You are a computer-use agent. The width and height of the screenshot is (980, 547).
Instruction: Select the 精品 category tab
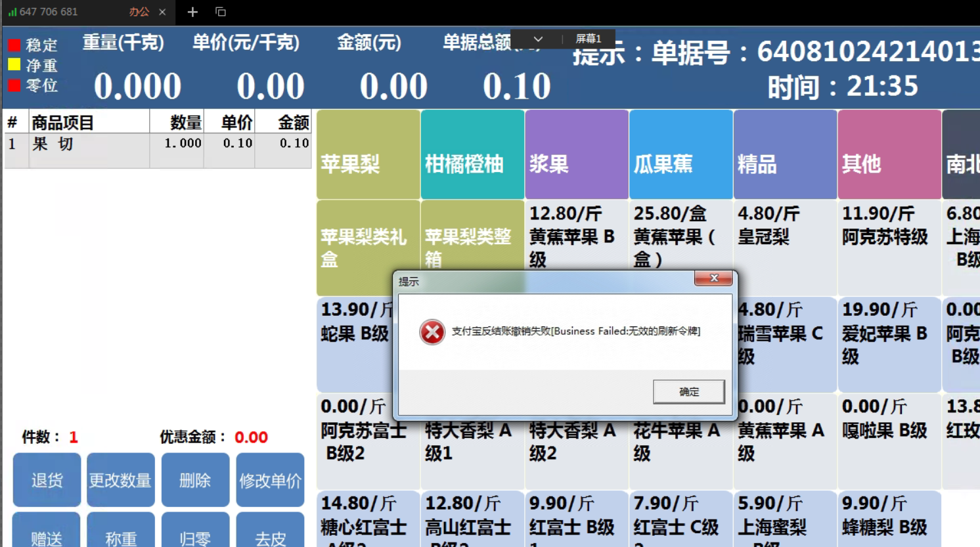(785, 154)
